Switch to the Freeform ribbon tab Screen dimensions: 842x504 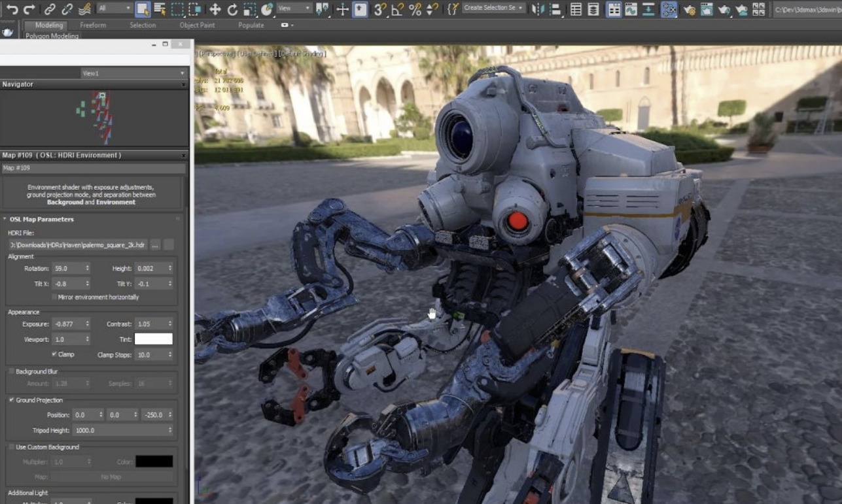93,25
